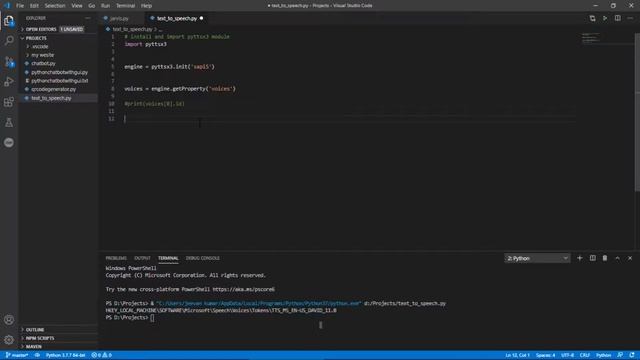640x360 pixels.
Task: Open the Help menu
Action: pyautogui.click(x=146, y=6)
